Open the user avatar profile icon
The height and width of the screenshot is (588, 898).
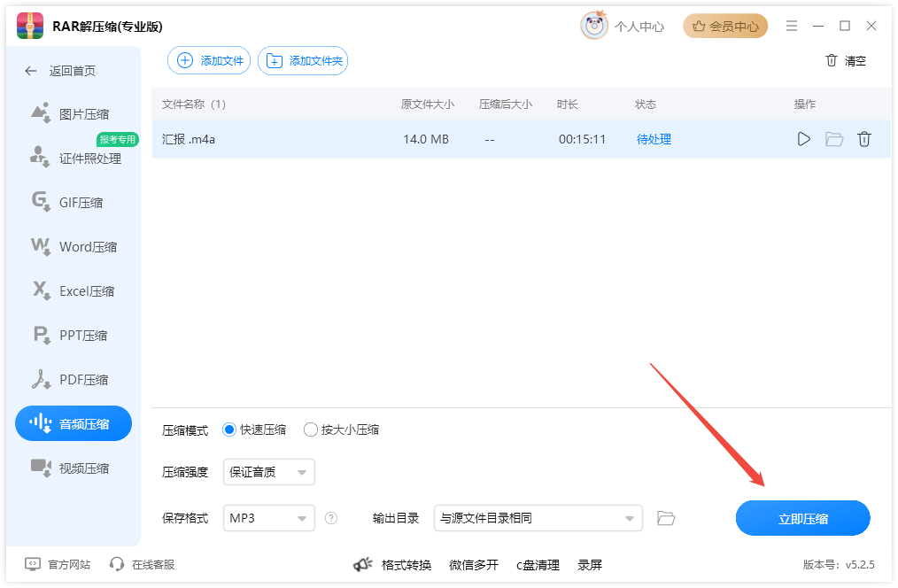[x=594, y=26]
